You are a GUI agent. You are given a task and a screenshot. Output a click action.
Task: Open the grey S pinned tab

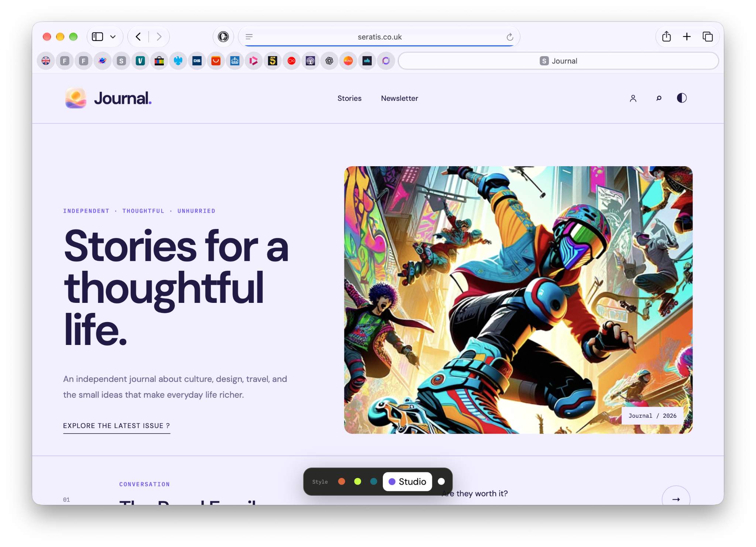click(121, 61)
